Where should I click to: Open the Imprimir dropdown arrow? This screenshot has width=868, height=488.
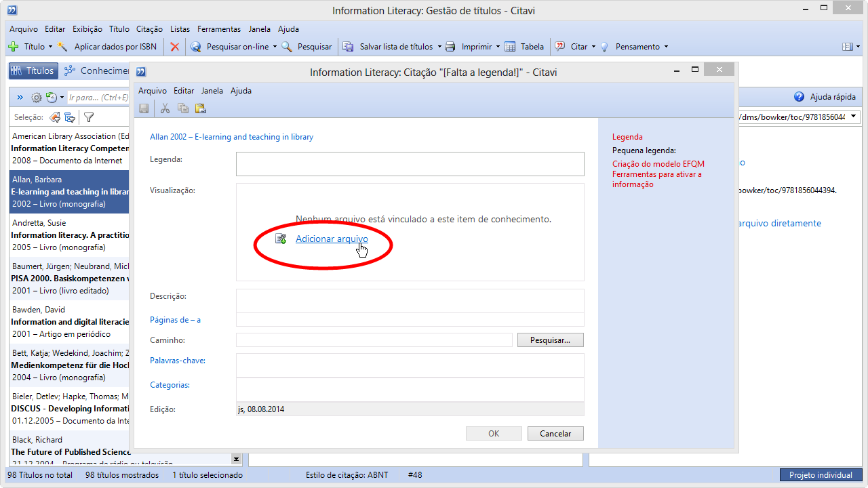(x=498, y=47)
